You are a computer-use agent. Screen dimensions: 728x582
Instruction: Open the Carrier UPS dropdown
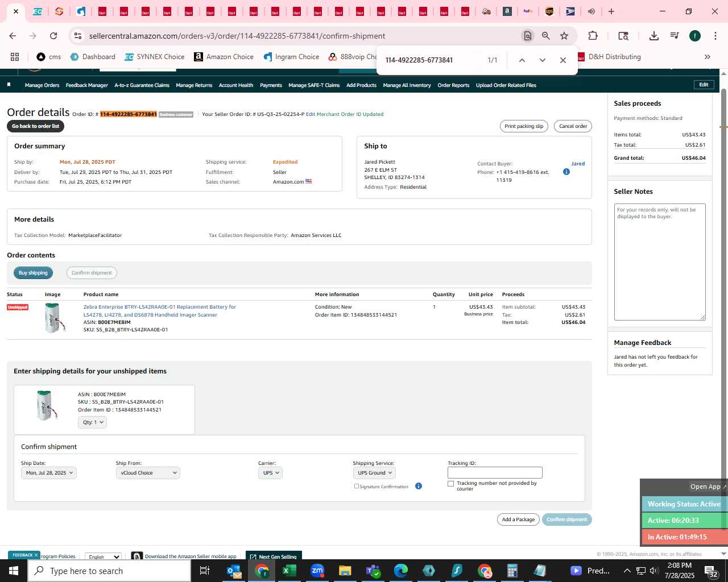click(271, 473)
